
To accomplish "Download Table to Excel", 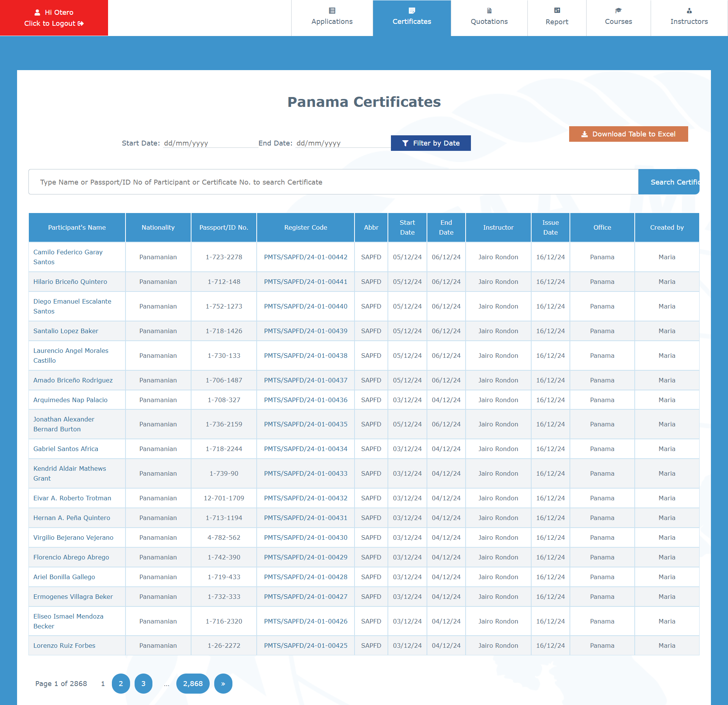I will (628, 134).
